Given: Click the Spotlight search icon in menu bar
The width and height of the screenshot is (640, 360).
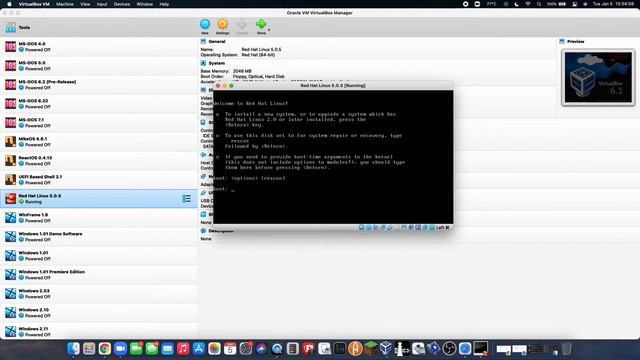Looking at the screenshot, I should pyautogui.click(x=539, y=4).
